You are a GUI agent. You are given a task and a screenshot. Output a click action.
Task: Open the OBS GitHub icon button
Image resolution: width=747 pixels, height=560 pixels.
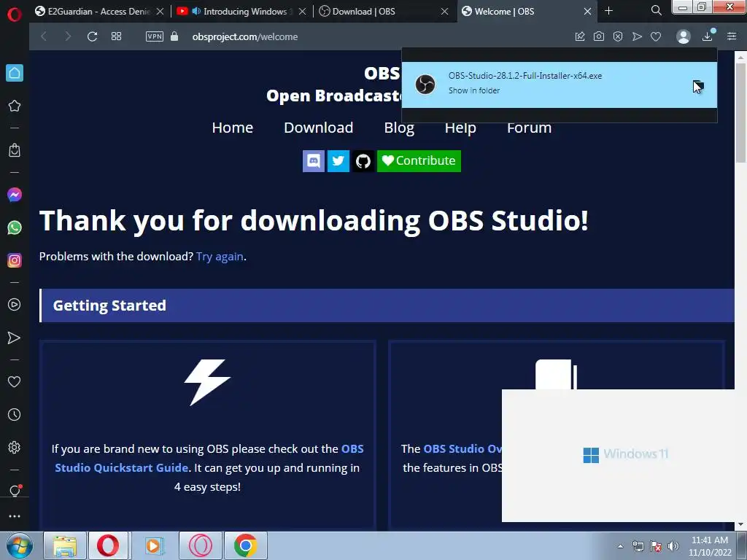point(363,161)
